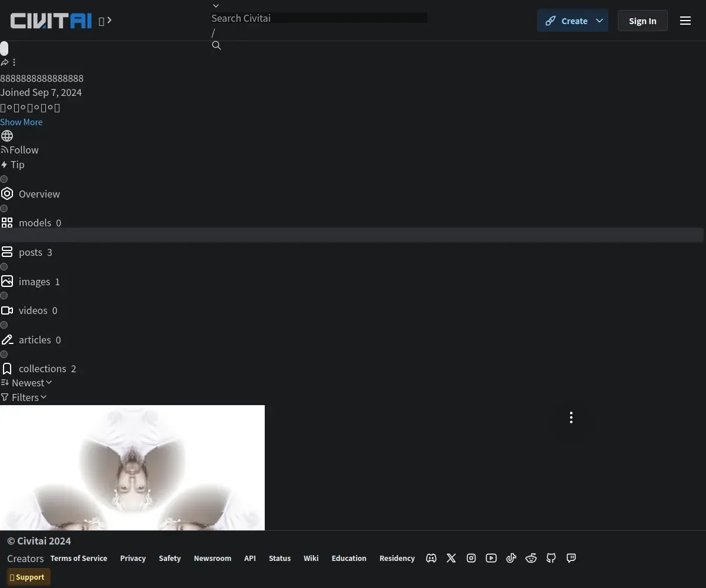Open the Civitai home logo
This screenshot has width=706, height=588.
point(51,21)
